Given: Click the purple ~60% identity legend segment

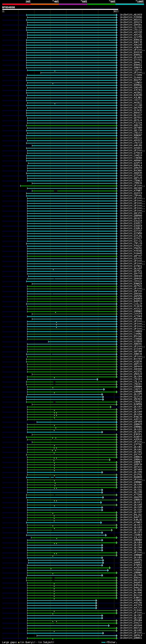Looking at the screenshot, I should click(x=73, y=4).
